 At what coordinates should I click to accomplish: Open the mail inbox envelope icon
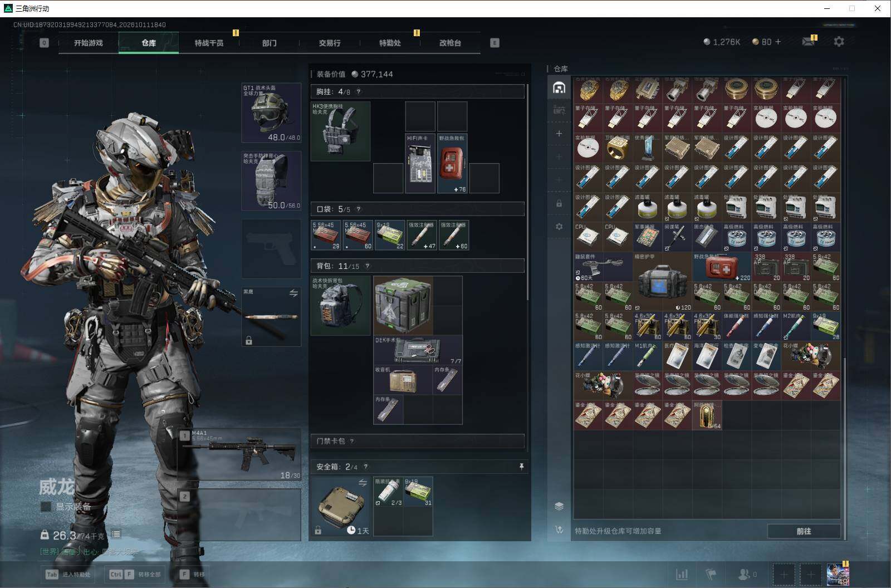coord(808,42)
